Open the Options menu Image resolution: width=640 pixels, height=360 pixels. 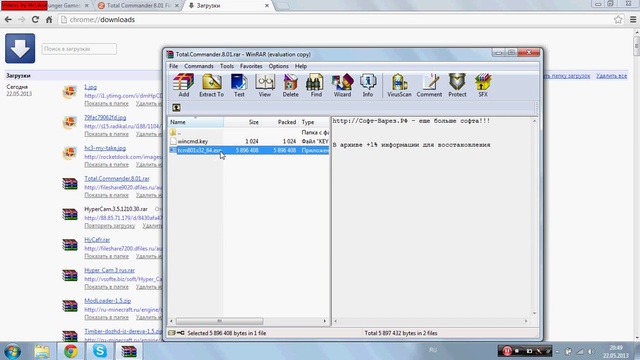(x=278, y=66)
